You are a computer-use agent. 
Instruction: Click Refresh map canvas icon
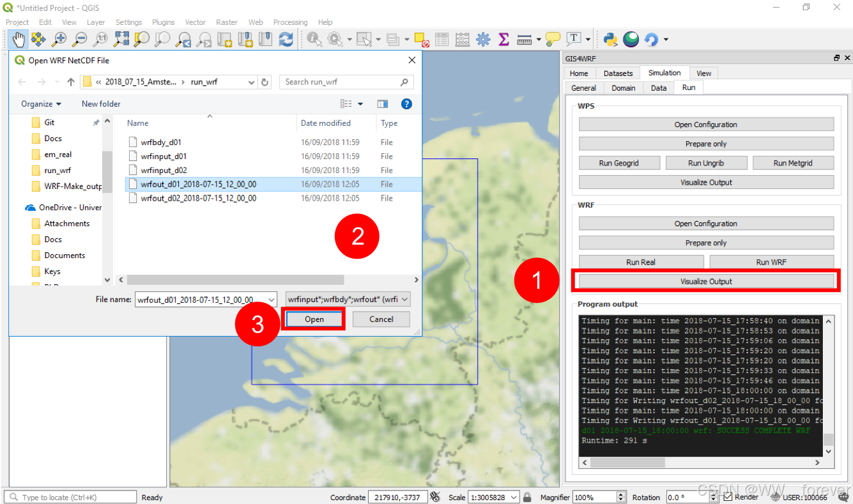point(286,40)
